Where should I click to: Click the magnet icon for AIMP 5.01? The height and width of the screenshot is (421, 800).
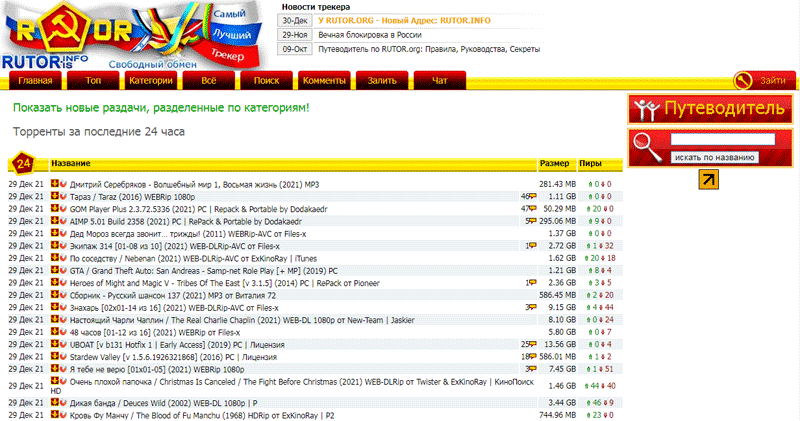(61, 221)
